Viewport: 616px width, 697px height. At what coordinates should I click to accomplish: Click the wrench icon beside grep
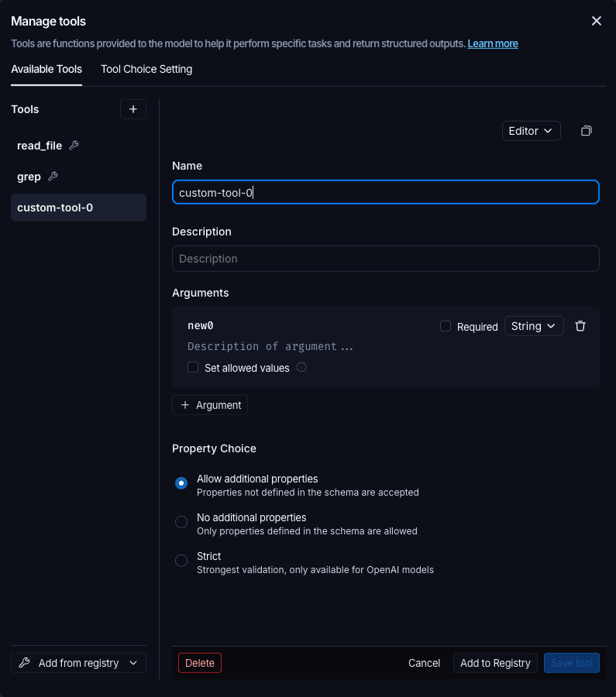point(53,177)
